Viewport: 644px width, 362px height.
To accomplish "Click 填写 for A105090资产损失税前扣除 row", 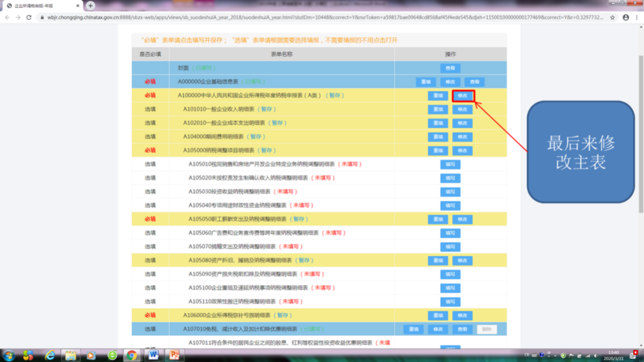I will pyautogui.click(x=450, y=274).
